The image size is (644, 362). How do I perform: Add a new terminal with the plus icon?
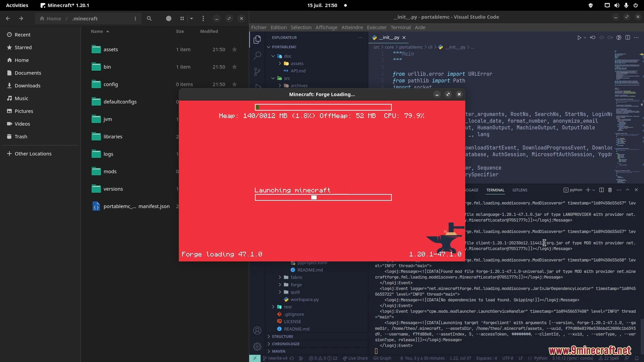(588, 190)
